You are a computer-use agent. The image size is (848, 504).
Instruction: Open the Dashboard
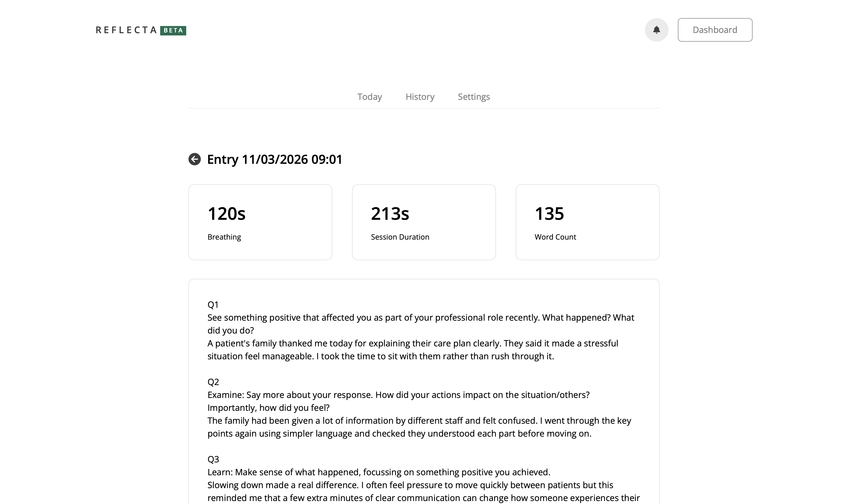(715, 29)
